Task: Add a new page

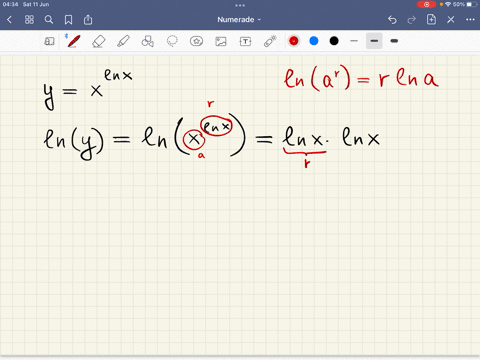Action: [431, 19]
